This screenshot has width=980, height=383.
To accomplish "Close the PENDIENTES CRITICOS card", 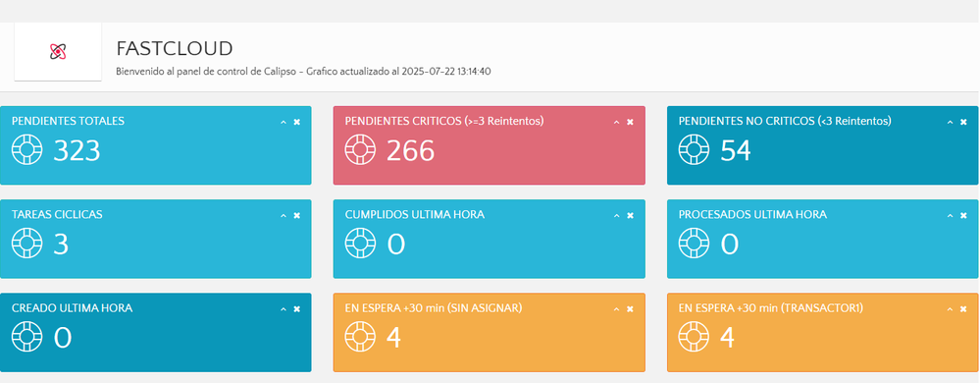I will click(x=630, y=122).
